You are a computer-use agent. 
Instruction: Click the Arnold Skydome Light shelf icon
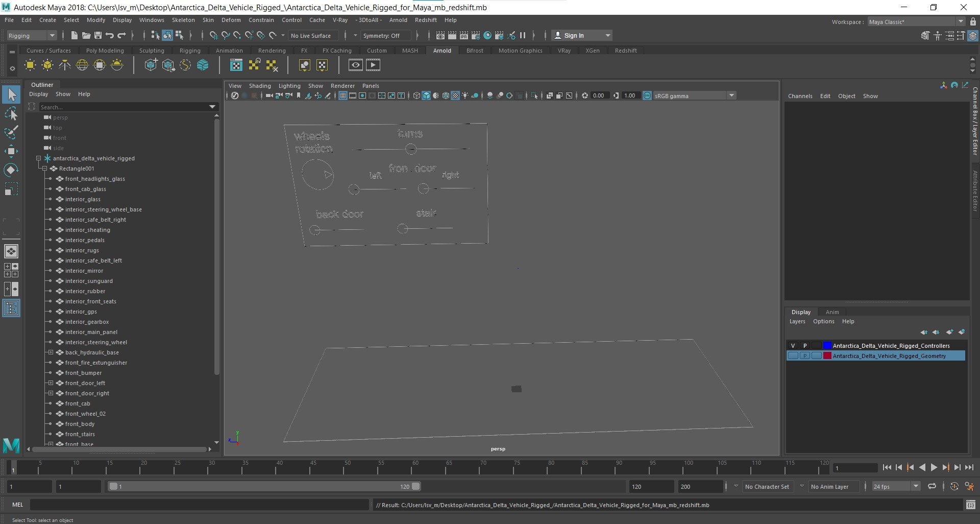pos(82,65)
